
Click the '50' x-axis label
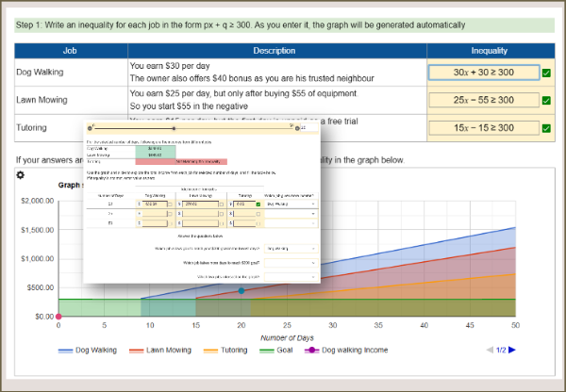tap(515, 325)
